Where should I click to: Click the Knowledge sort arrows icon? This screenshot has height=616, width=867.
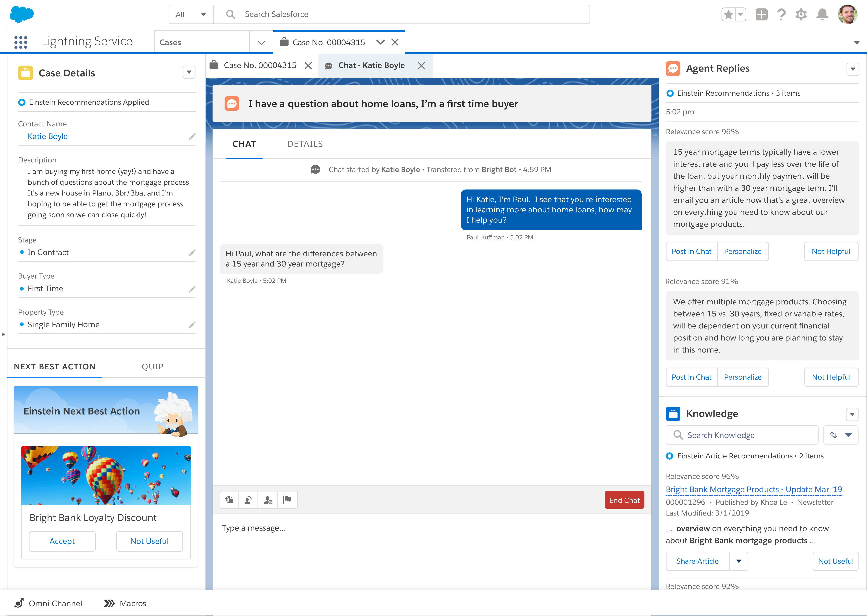[x=834, y=435]
